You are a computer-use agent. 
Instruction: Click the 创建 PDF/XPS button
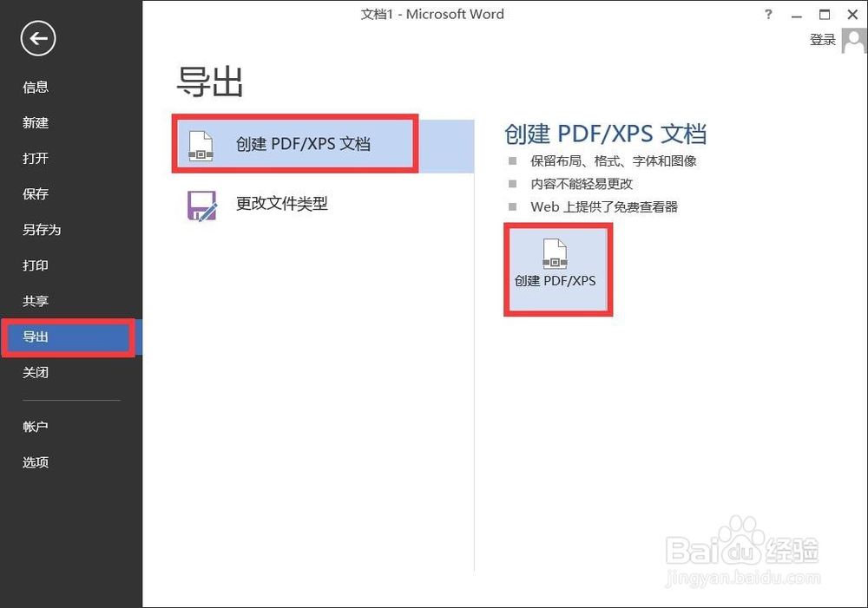[x=558, y=270]
